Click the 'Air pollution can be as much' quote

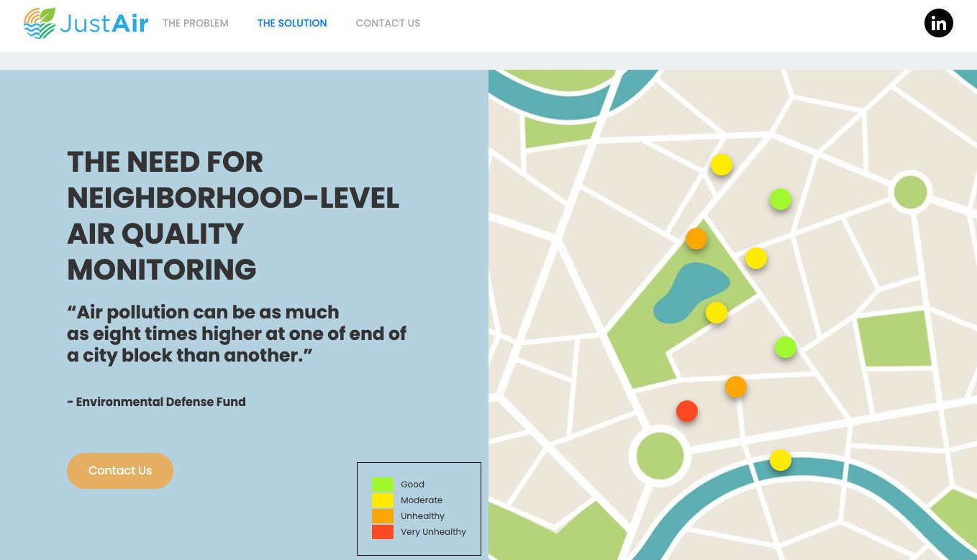[x=237, y=334]
